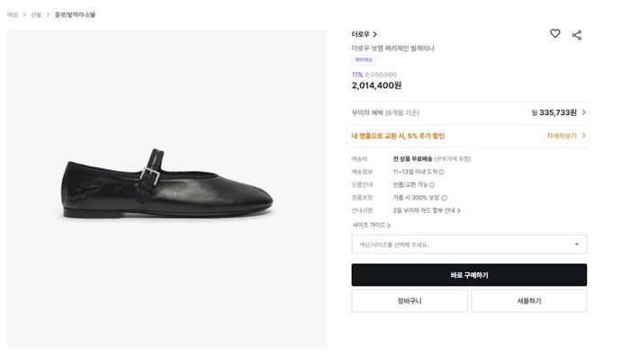
Task: Click info icon beside 가품 시 300% 보상
Action: pyautogui.click(x=445, y=198)
